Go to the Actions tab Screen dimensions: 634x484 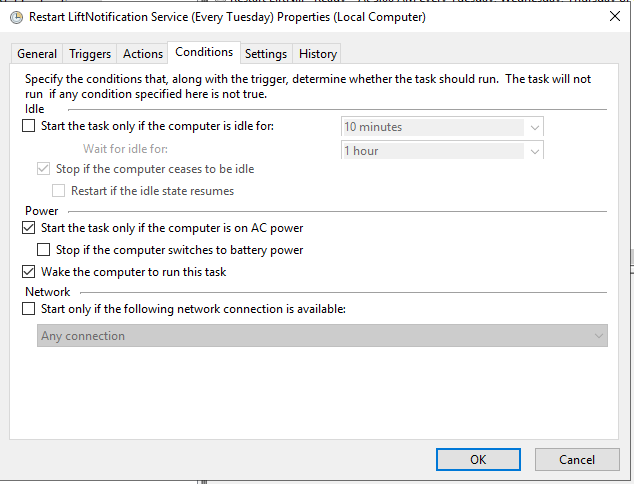143,54
